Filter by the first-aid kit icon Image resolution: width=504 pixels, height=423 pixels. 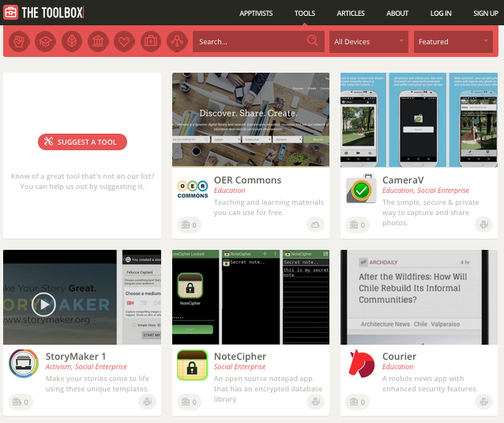[x=151, y=41]
